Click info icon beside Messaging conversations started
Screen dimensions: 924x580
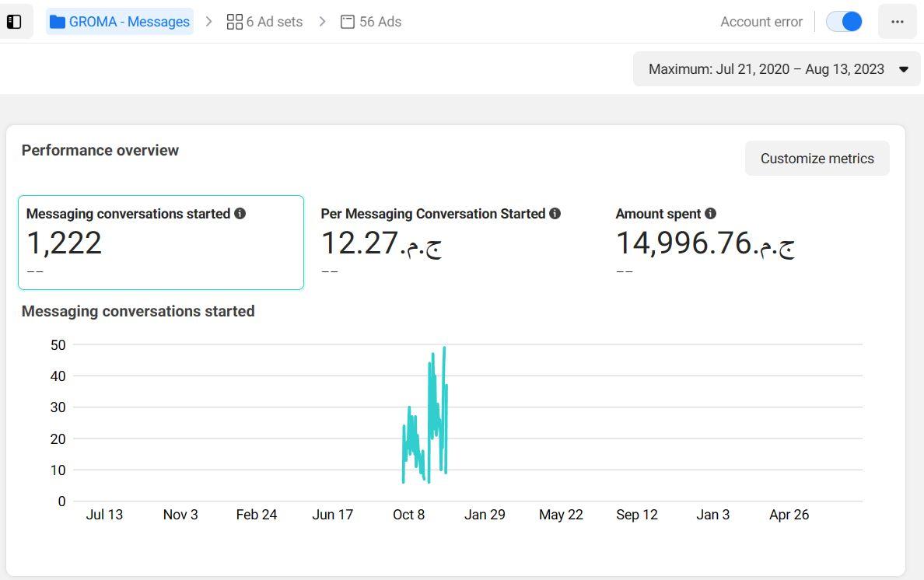240,213
